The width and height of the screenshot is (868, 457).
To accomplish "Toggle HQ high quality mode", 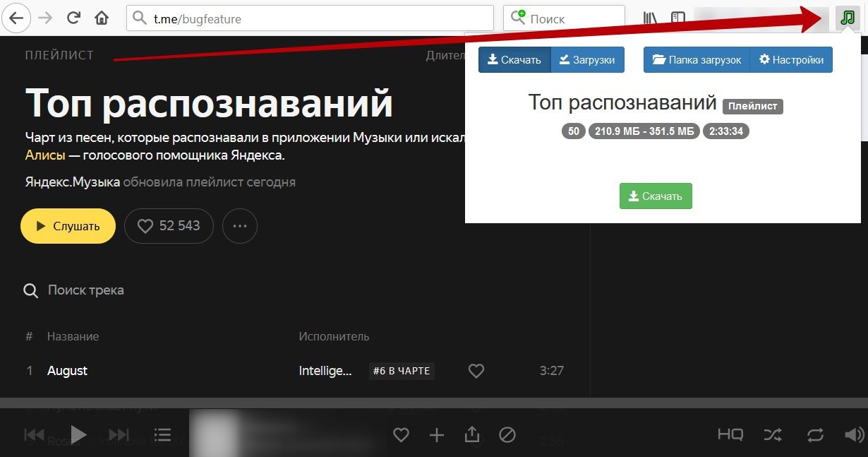I will coord(730,435).
